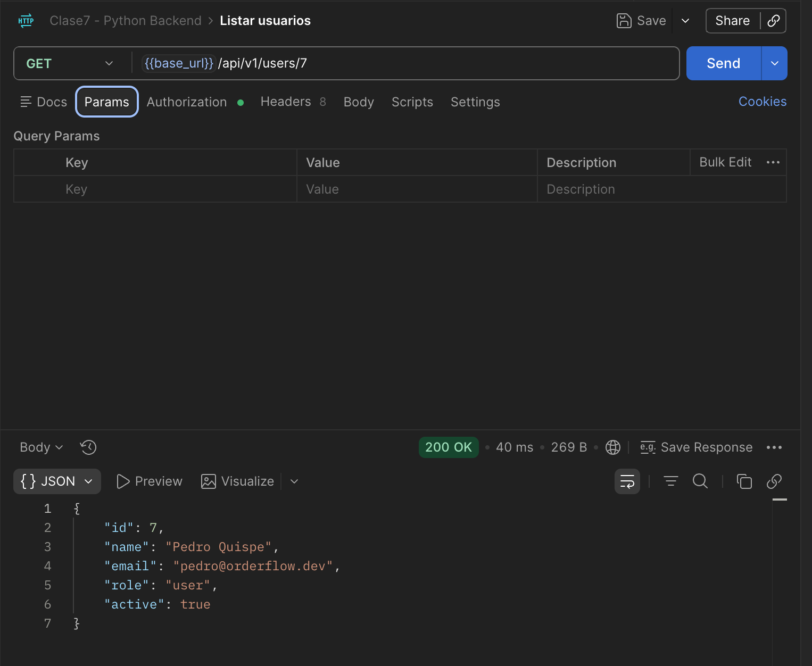Image resolution: width=812 pixels, height=666 pixels.
Task: Copy the response body with copy icon
Action: tap(744, 481)
